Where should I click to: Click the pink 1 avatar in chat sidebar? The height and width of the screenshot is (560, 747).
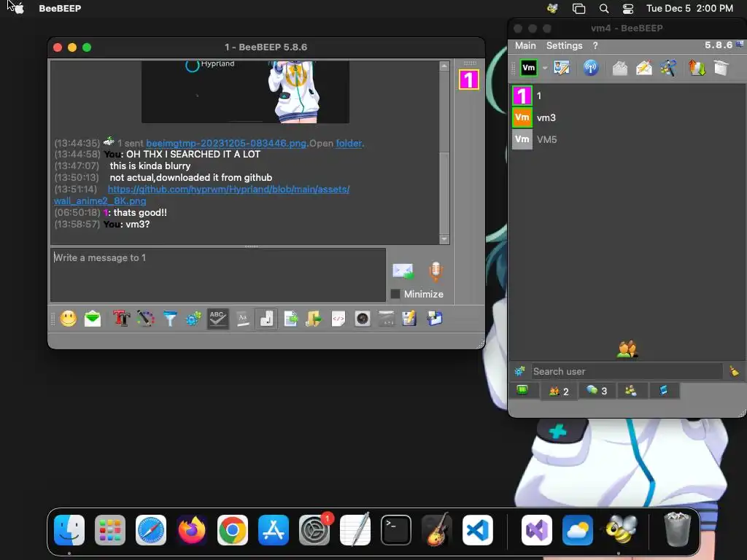tap(469, 79)
